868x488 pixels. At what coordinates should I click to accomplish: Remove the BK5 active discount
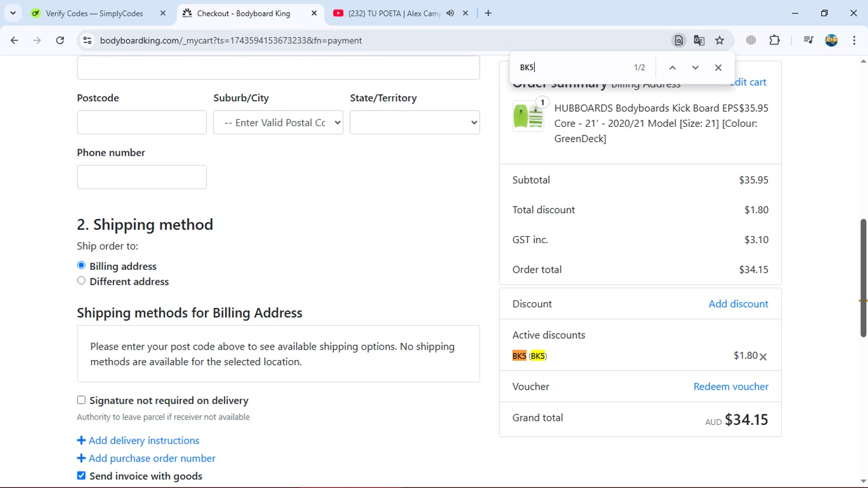click(x=763, y=357)
